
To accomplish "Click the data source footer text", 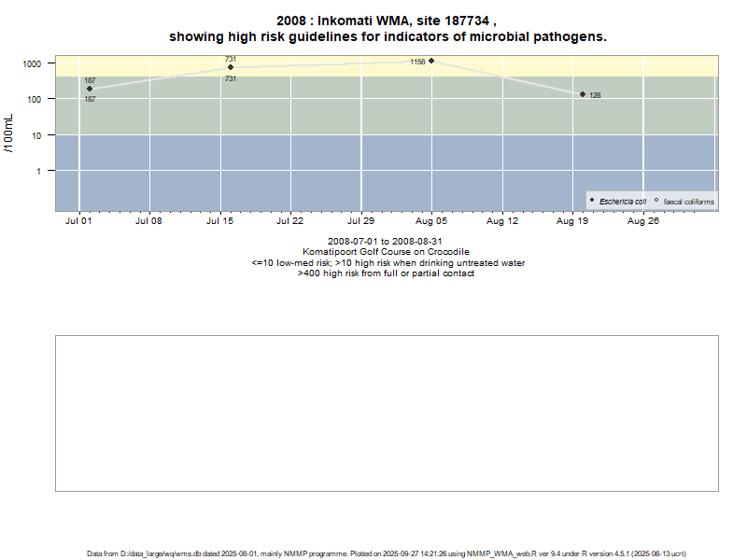I will point(387,553).
